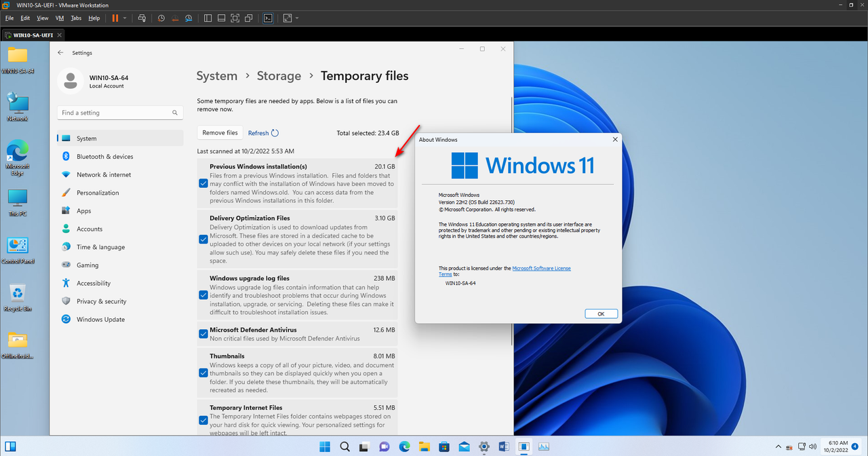Viewport: 868px width, 456px height.
Task: Uncheck Windows upgrade log files checkbox
Action: tap(203, 294)
